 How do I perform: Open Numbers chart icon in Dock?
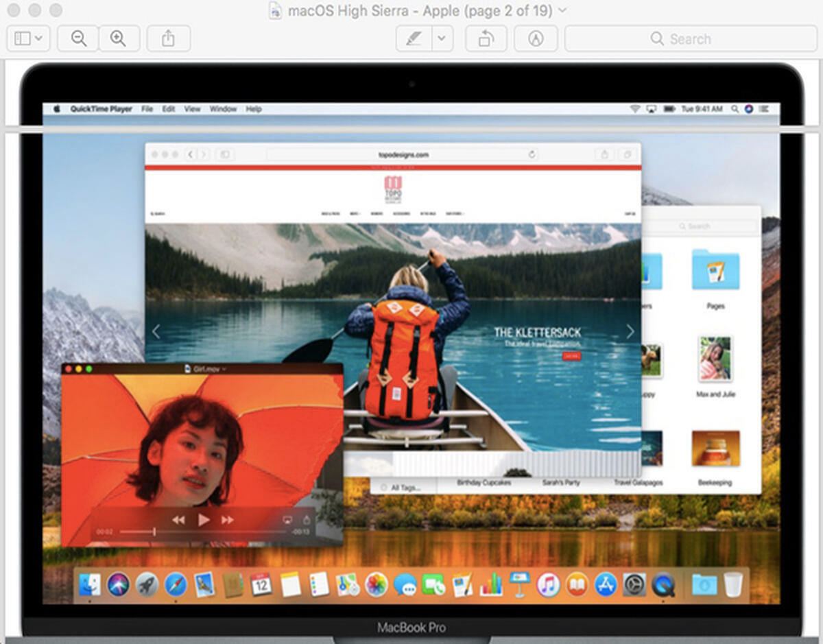coord(491,584)
